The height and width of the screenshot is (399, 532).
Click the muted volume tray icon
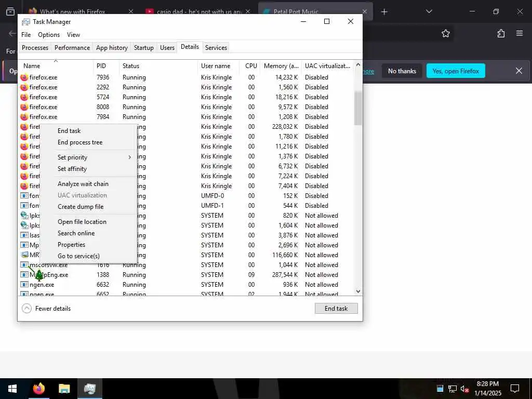tap(464, 389)
